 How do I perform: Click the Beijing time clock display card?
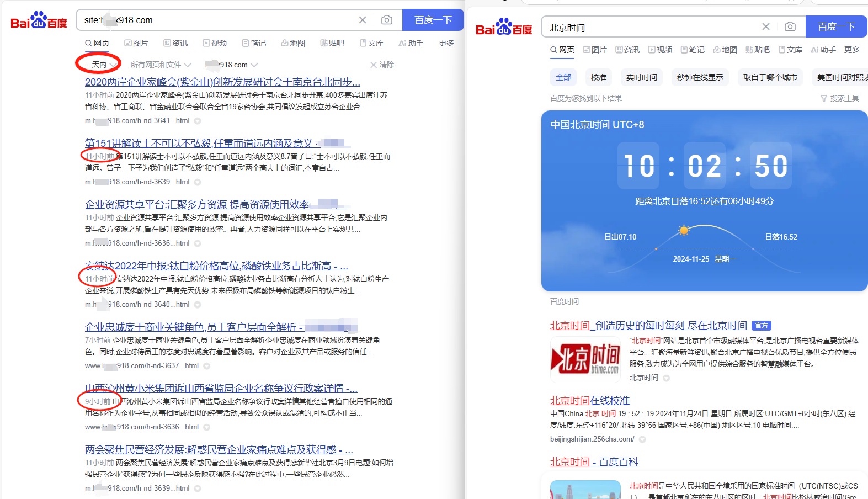[x=705, y=201]
